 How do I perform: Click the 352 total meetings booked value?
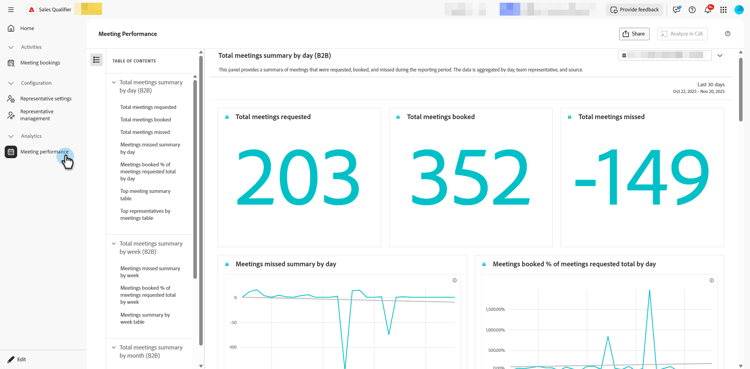pyautogui.click(x=471, y=176)
